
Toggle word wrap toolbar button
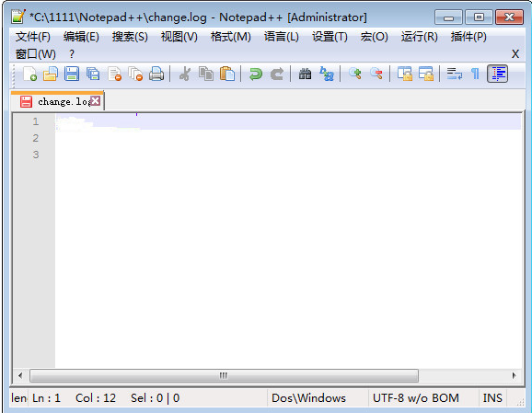pyautogui.click(x=455, y=74)
